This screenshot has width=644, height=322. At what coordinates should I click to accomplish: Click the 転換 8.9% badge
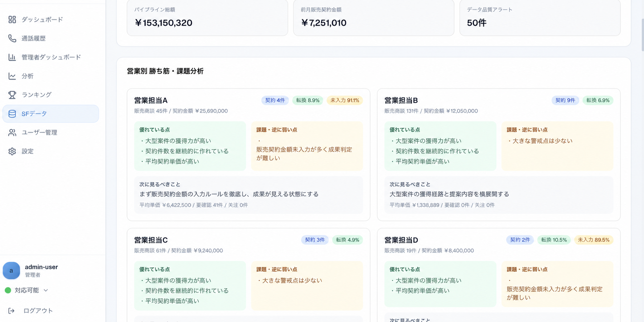click(x=307, y=100)
